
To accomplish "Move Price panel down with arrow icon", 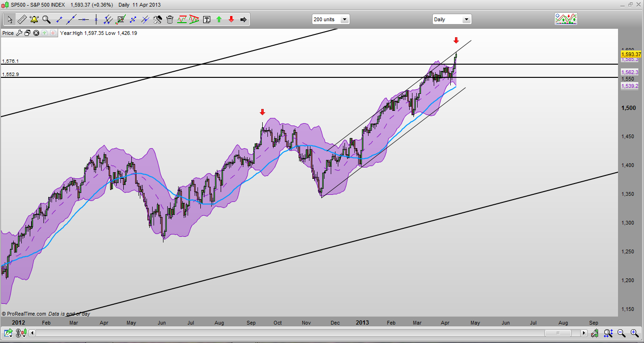I will [53, 33].
